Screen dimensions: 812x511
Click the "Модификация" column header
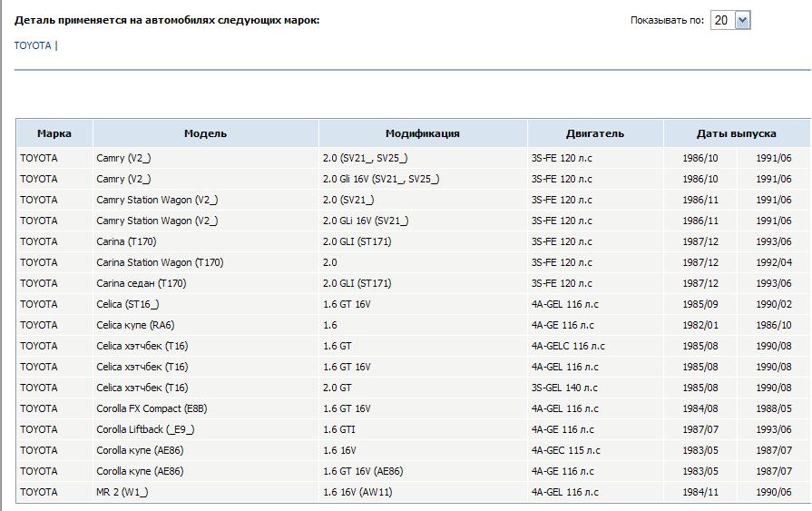coord(422,133)
